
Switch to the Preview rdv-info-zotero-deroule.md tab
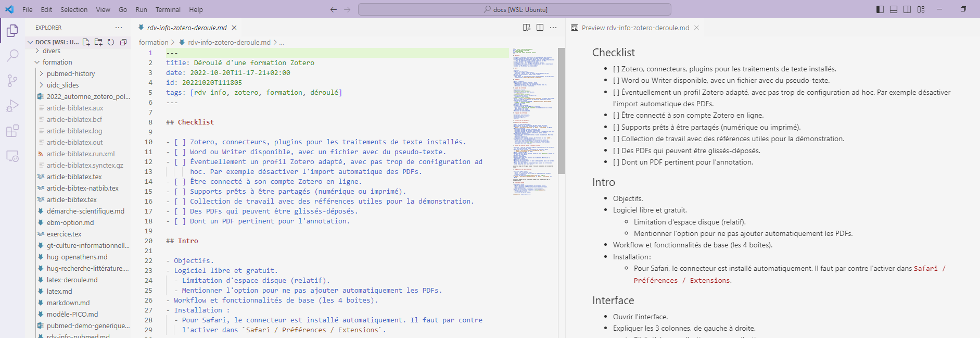coord(635,28)
